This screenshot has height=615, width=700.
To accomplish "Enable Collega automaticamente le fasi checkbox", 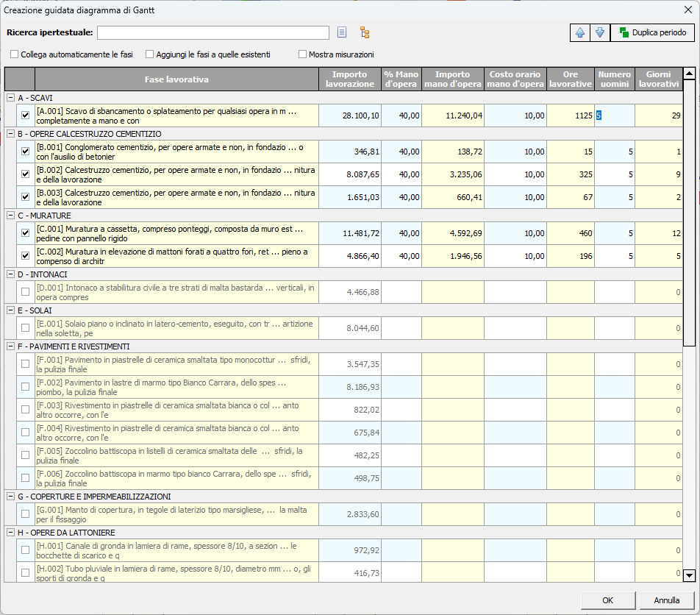I will pos(15,54).
